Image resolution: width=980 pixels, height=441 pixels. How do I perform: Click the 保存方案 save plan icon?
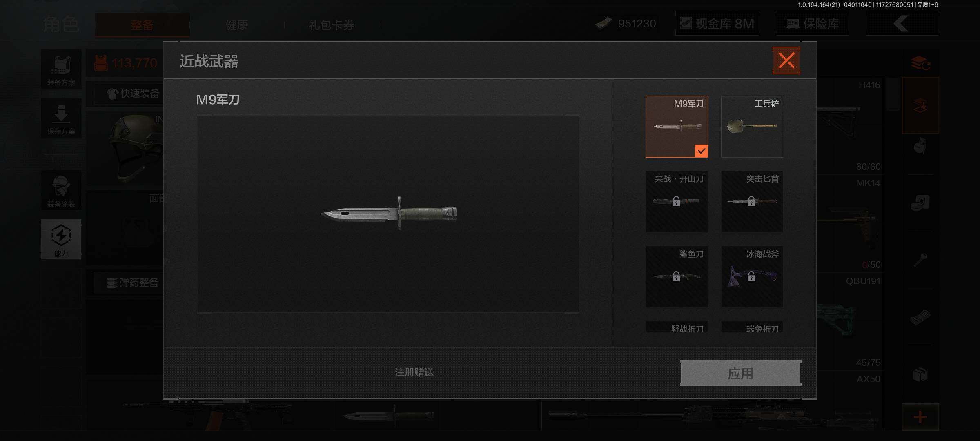click(x=61, y=118)
